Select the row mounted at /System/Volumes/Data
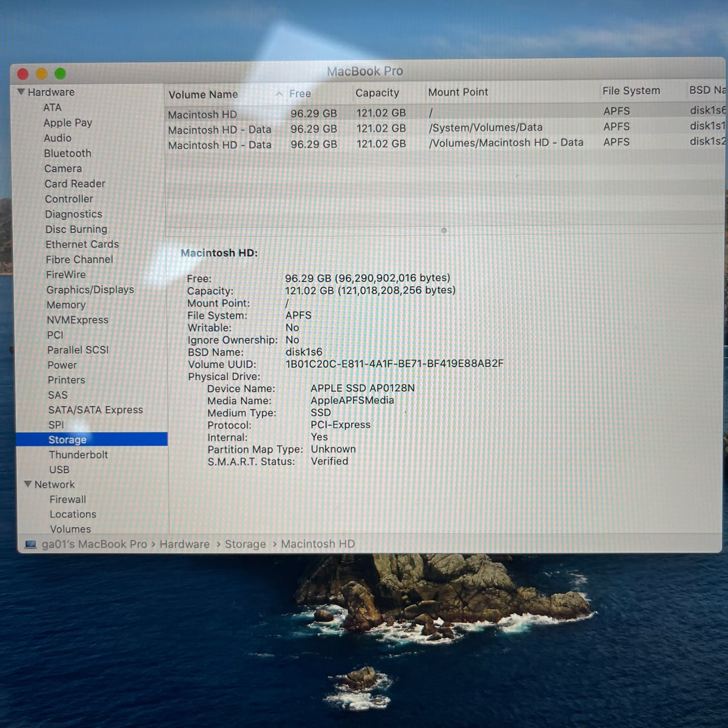Viewport: 728px width, 728px height. point(445,128)
